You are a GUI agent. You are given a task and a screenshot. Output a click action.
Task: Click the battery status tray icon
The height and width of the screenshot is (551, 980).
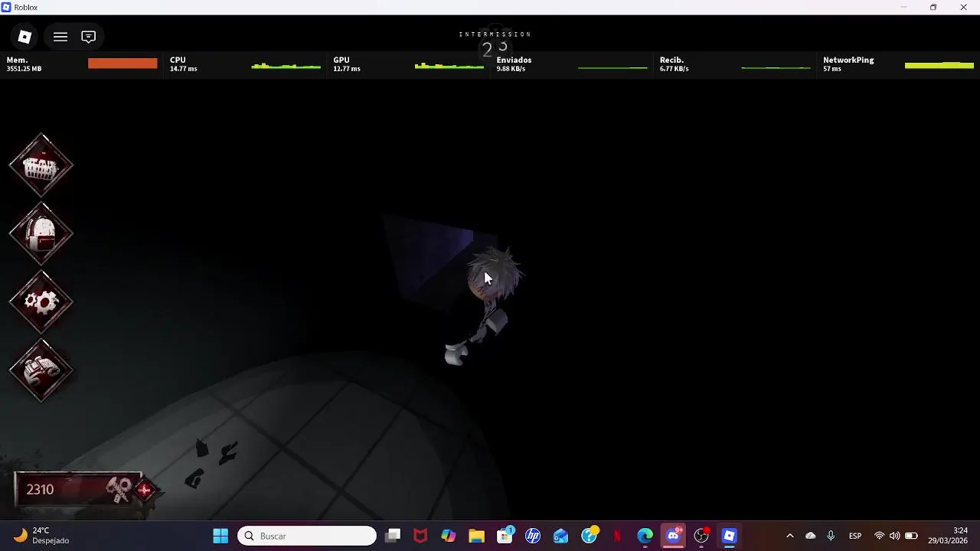tap(911, 536)
